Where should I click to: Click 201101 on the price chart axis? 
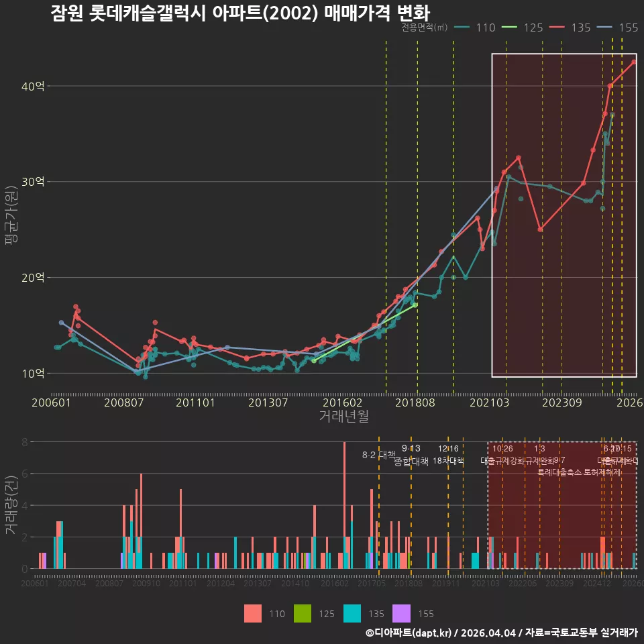pos(195,402)
